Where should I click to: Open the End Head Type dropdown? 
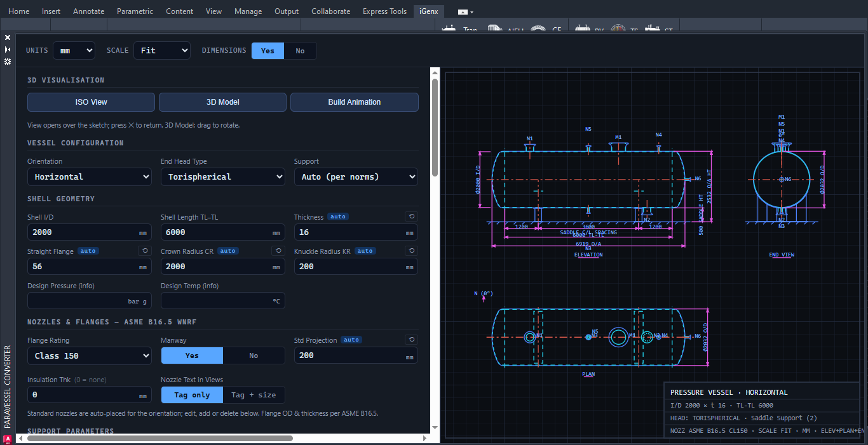coord(223,176)
